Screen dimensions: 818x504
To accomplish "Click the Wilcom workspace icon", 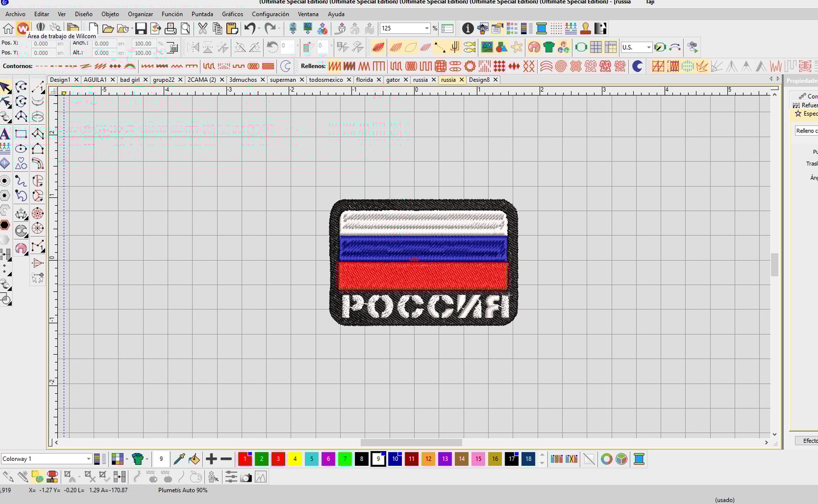I will coord(22,28).
